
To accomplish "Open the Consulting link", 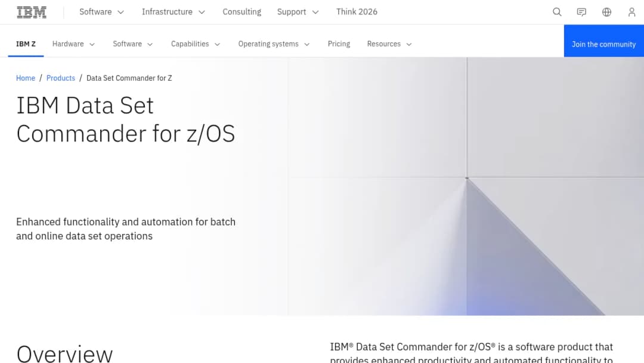I will (242, 12).
